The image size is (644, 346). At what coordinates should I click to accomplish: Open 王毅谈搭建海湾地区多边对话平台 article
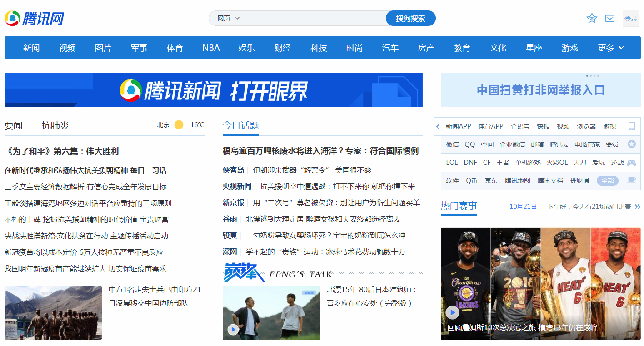tap(88, 203)
